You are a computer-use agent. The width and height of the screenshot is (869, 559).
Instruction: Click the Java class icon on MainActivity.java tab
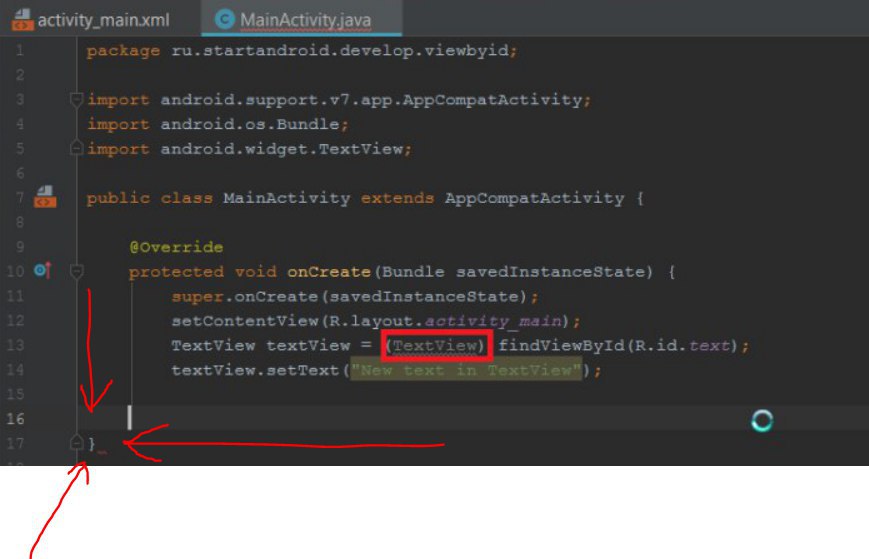coord(224,19)
